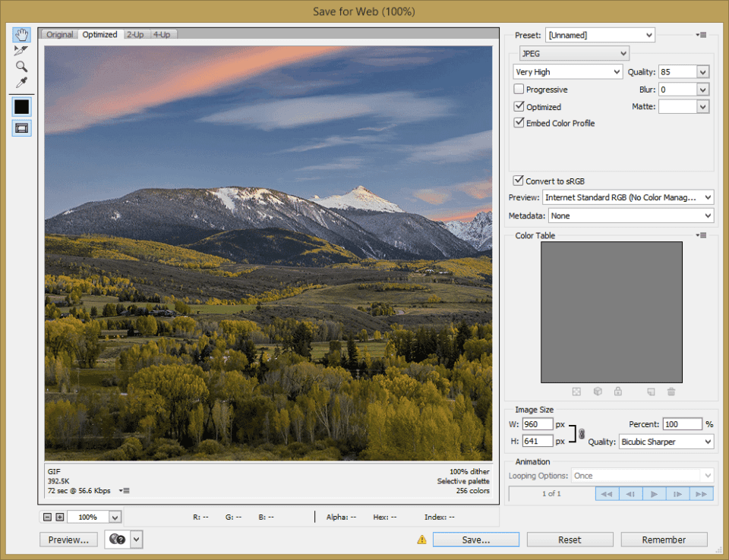Click the yellow warning icon beside Save

click(421, 540)
